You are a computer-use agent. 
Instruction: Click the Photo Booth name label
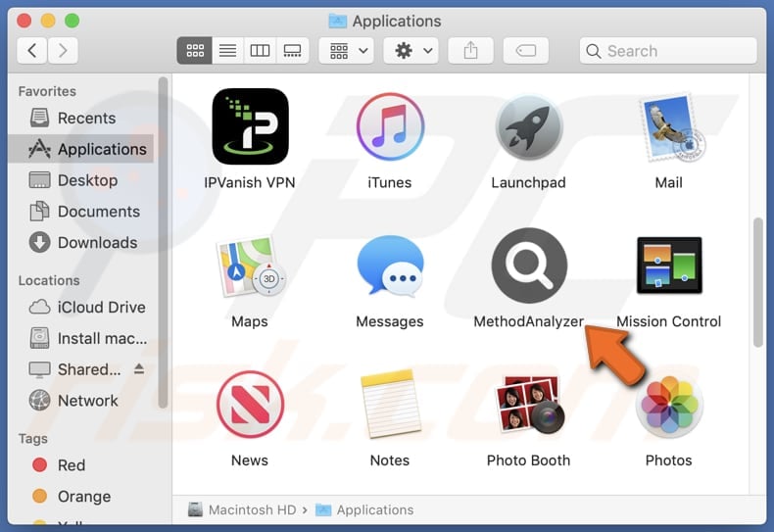529,459
